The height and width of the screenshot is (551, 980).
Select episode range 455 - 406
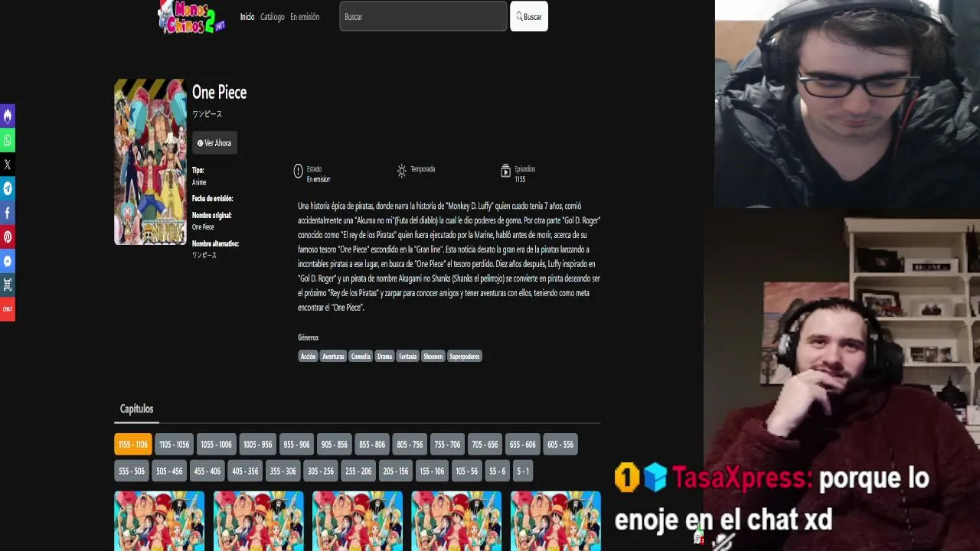207,471
